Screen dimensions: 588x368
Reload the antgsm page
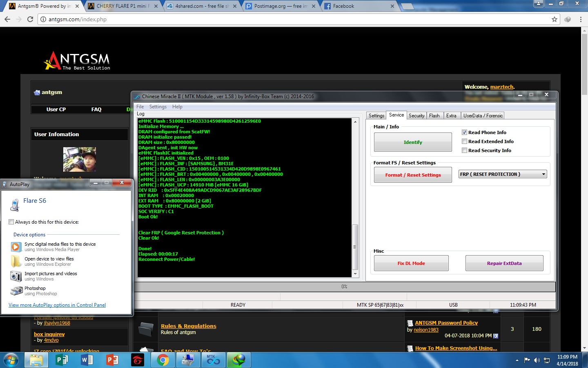point(30,19)
